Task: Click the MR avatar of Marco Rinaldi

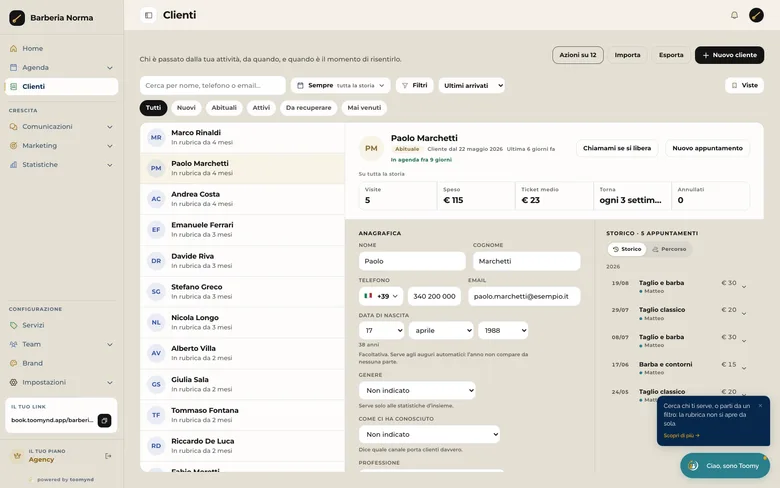Action: [x=156, y=137]
